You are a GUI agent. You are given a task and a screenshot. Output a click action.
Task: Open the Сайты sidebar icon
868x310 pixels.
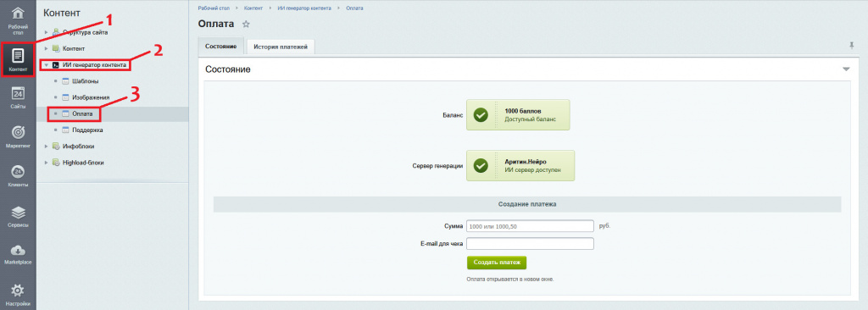[x=18, y=93]
